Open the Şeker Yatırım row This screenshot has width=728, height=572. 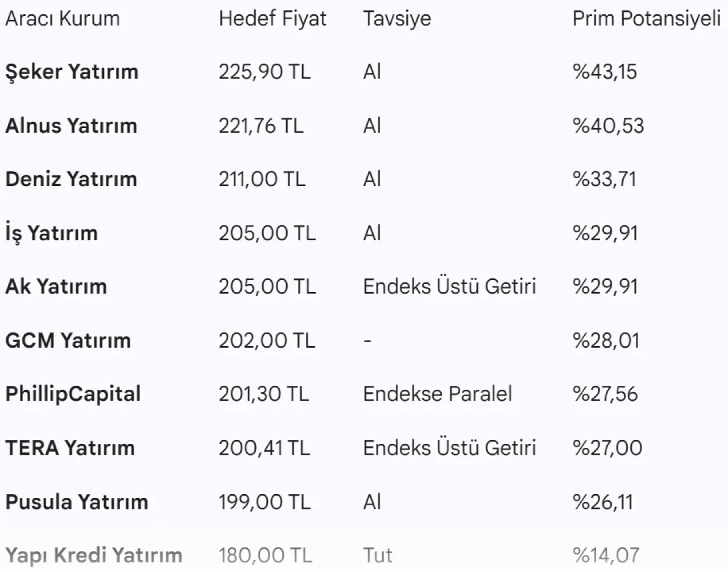[x=72, y=72]
